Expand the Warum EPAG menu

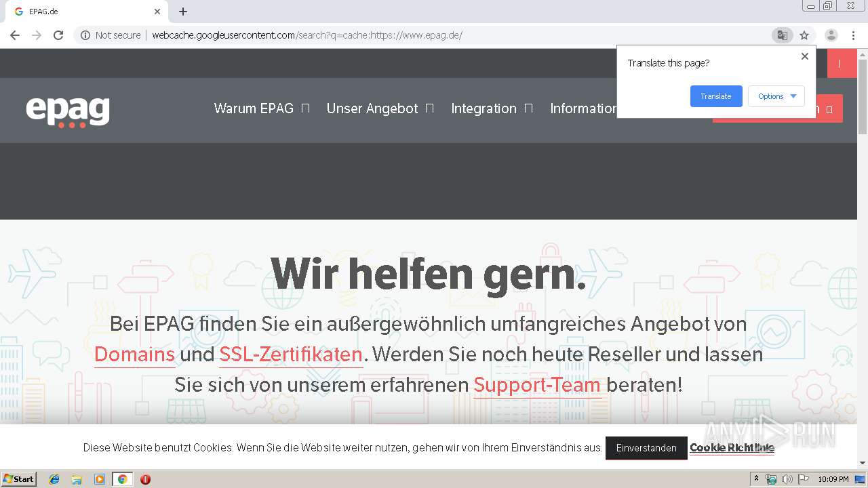[262, 108]
